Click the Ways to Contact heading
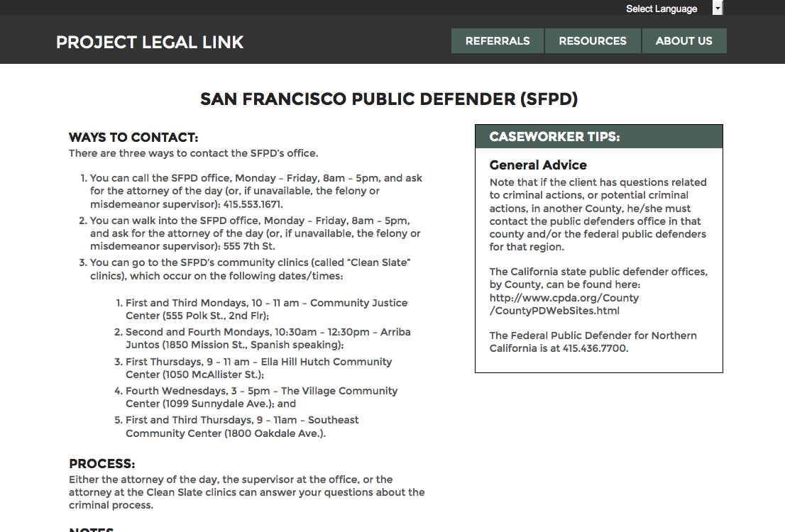Image resolution: width=785 pixels, height=532 pixels. coord(133,138)
